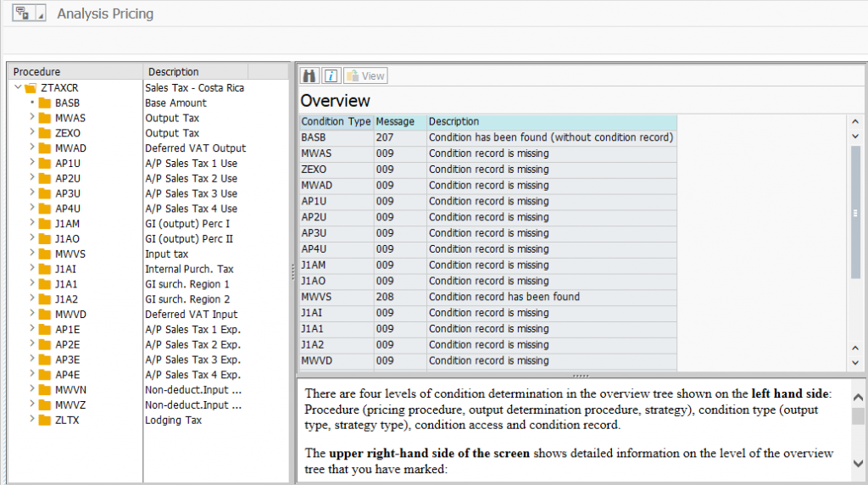Viewport: 868px width, 485px height.
Task: Click Overview table top scroll-up arrow
Action: click(855, 121)
